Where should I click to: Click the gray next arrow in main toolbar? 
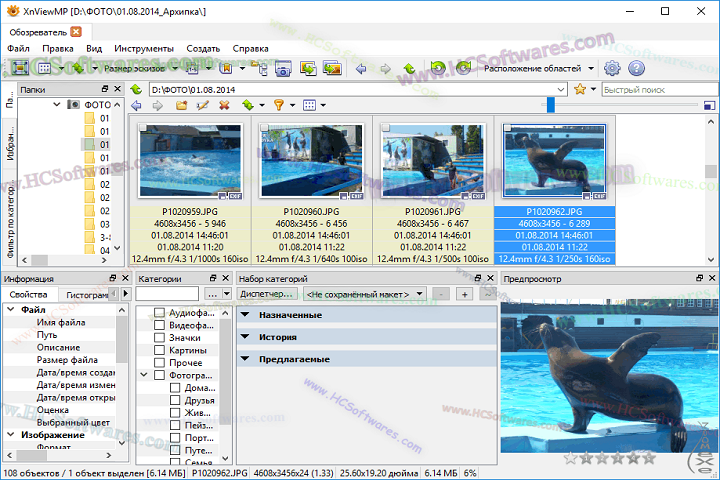click(x=386, y=69)
